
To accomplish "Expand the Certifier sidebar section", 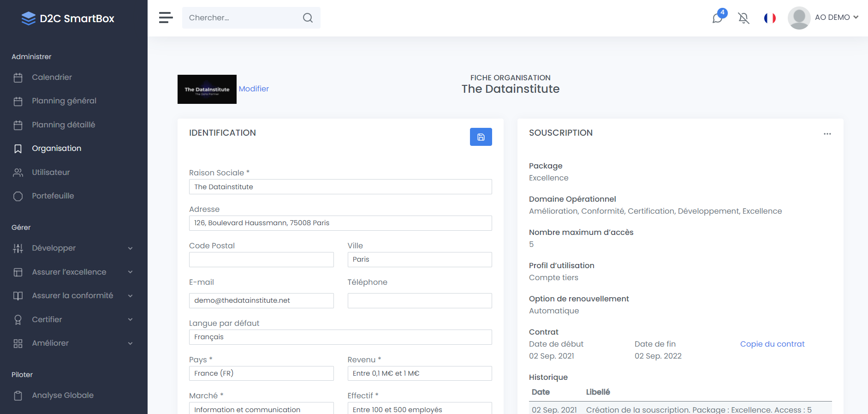I will 73,319.
